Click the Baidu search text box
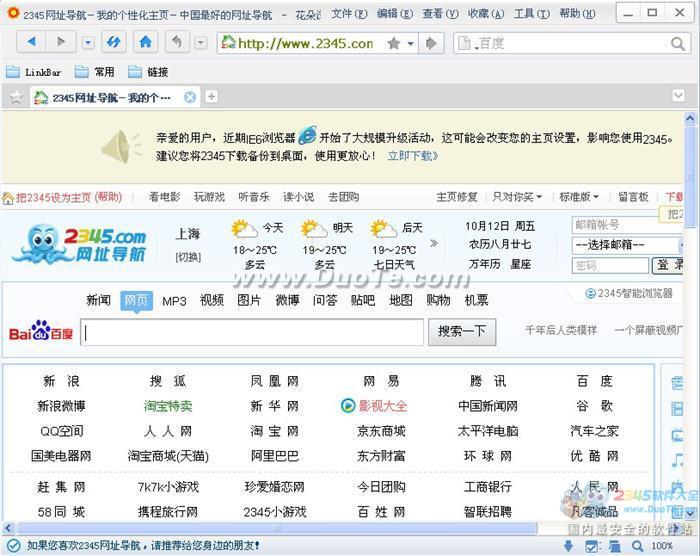The width and height of the screenshot is (700, 556). [x=252, y=332]
